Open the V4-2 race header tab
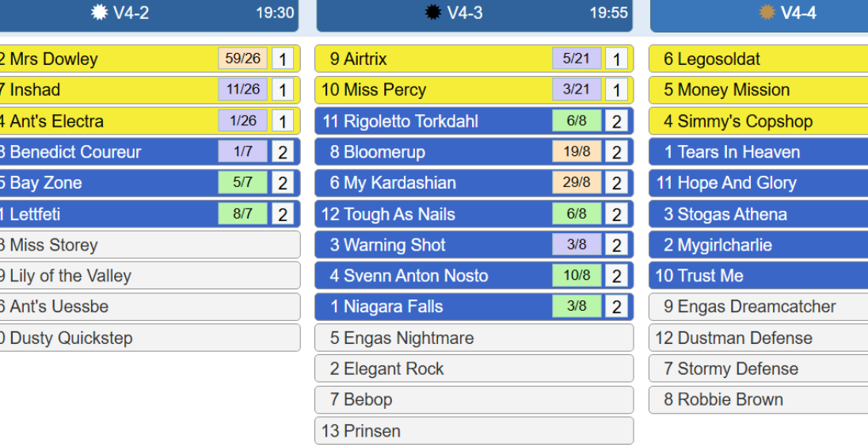Screen dimensions: 868x447 click(148, 13)
